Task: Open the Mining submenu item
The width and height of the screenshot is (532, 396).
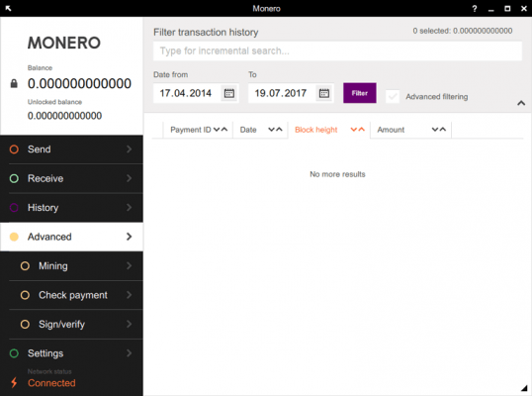Action: pos(76,266)
